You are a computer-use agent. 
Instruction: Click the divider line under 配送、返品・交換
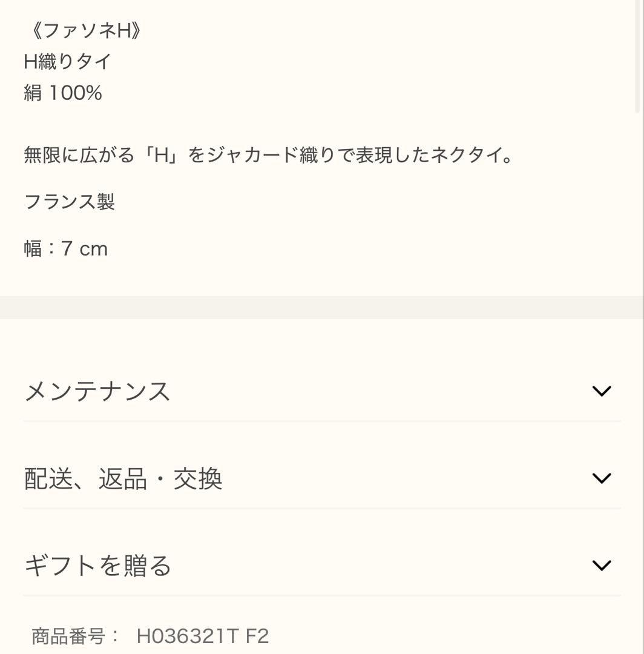click(x=322, y=508)
